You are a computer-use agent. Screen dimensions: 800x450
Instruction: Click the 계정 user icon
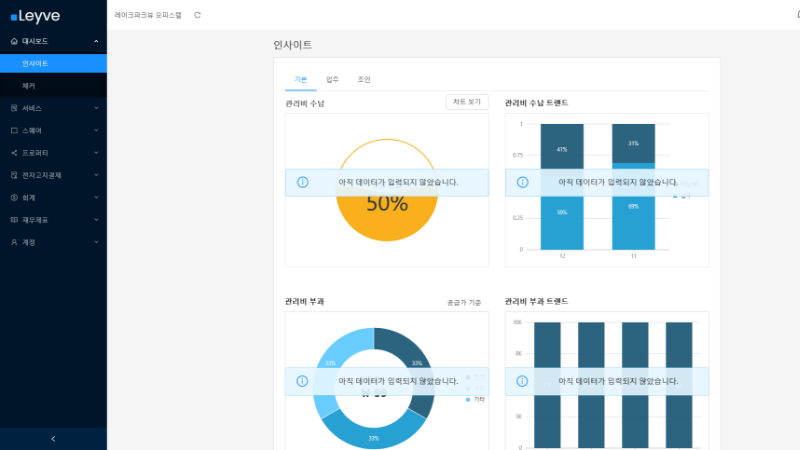[14, 242]
